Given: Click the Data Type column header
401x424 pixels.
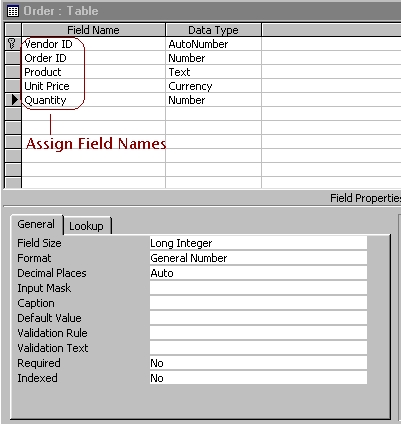Looking at the screenshot, I should pyautogui.click(x=213, y=30).
